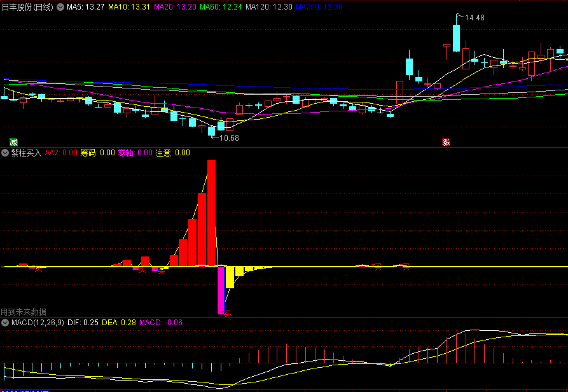Click the 紫柱买入 indicator name
Screen dimensions: 568x392
[27, 153]
